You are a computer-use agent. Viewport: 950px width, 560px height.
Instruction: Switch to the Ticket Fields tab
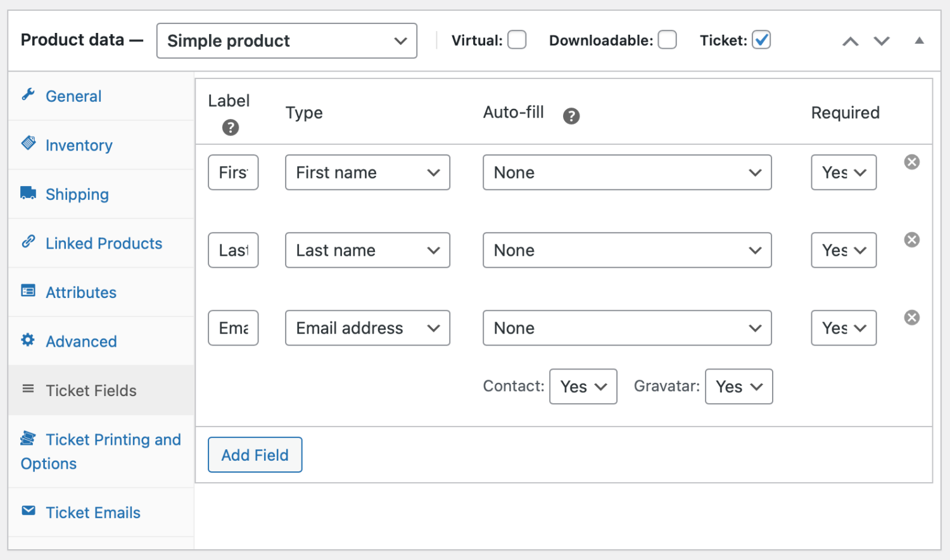(91, 390)
